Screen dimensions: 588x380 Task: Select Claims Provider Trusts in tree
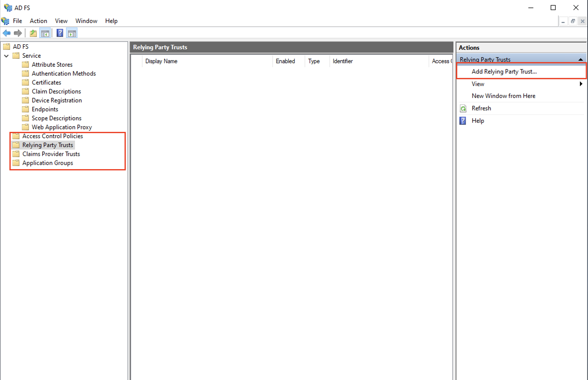51,154
